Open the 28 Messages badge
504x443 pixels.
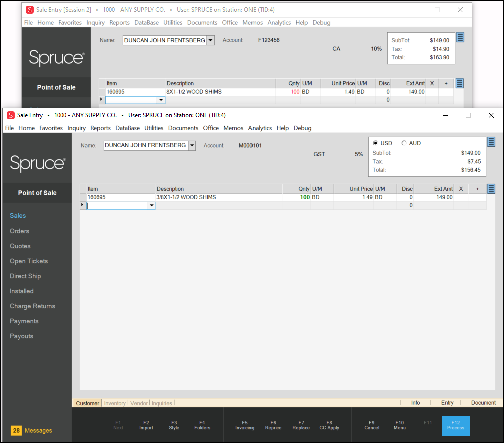point(31,430)
